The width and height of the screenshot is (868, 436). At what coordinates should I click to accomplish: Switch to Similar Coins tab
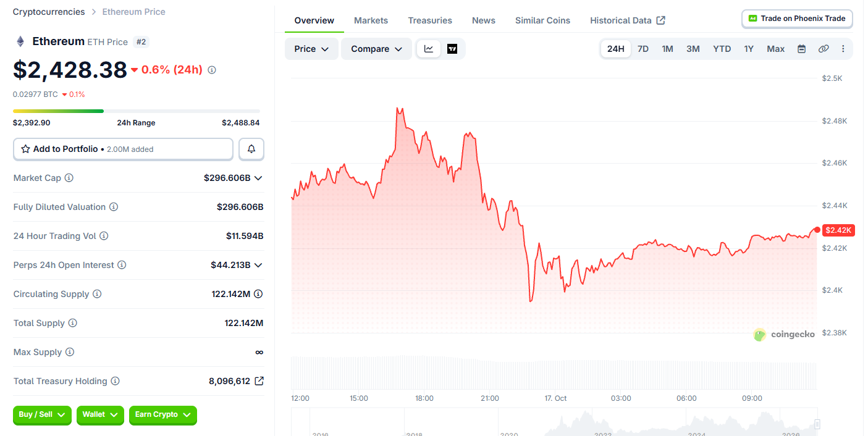pyautogui.click(x=543, y=20)
